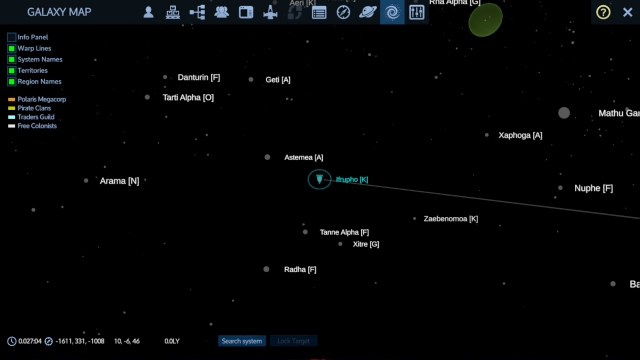Enable the Info Panel checkbox
Viewport: 640px width, 360px height.
coord(11,37)
